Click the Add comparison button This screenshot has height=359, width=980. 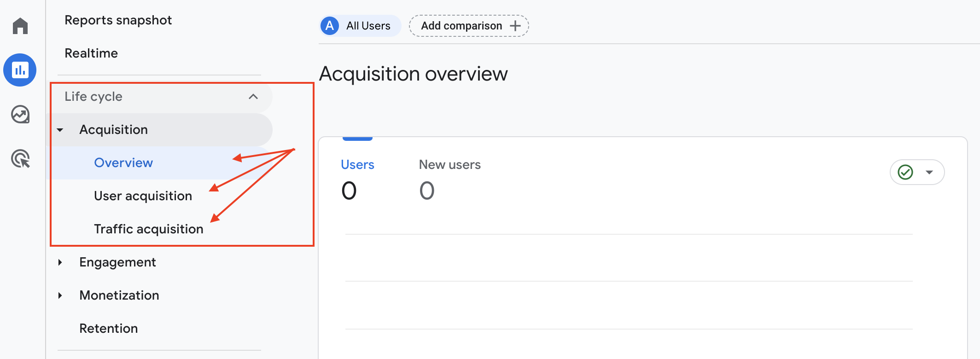click(x=469, y=26)
